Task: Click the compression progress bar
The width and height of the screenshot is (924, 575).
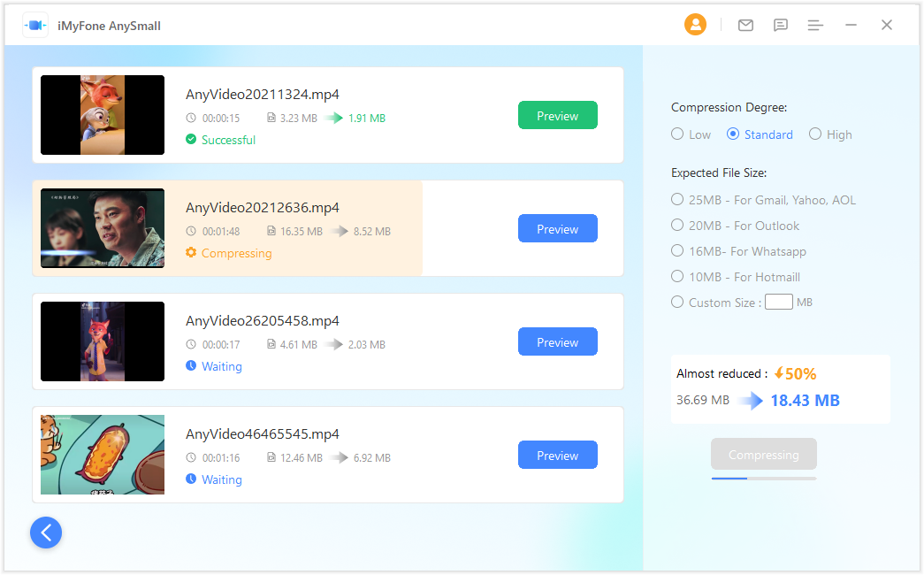Action: click(764, 479)
